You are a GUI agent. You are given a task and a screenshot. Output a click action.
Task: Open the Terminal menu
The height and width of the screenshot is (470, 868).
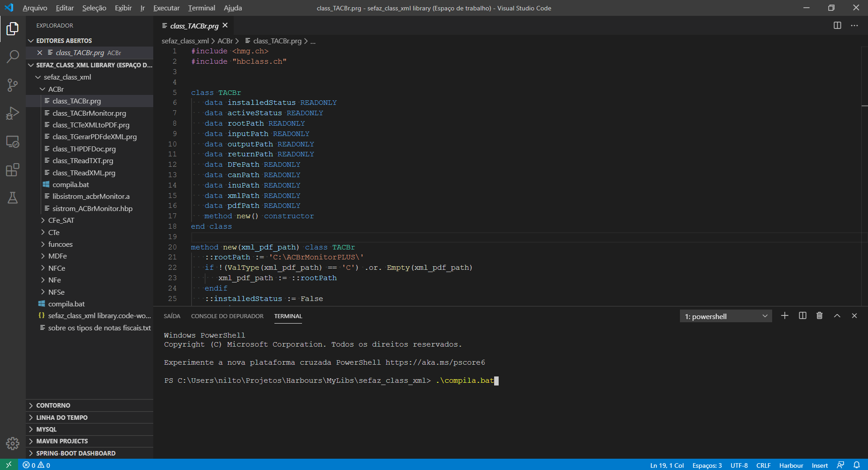[x=201, y=8]
